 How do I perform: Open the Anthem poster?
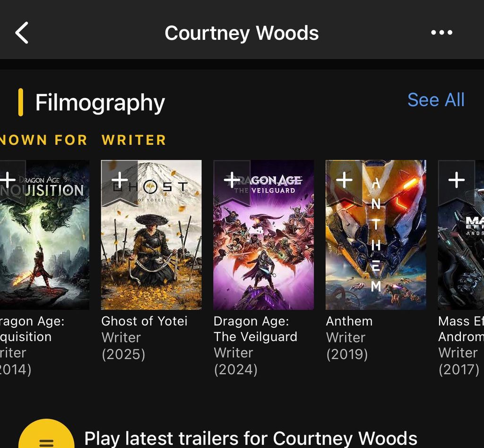(376, 235)
